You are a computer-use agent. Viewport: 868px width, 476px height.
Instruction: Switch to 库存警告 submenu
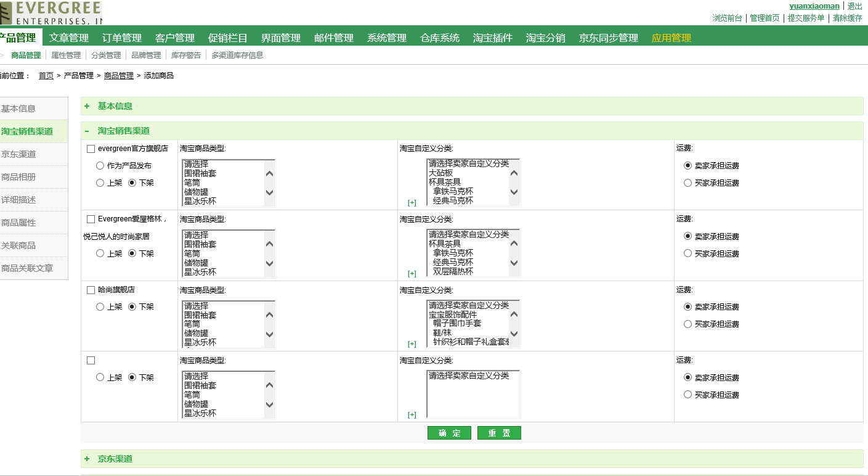186,55
